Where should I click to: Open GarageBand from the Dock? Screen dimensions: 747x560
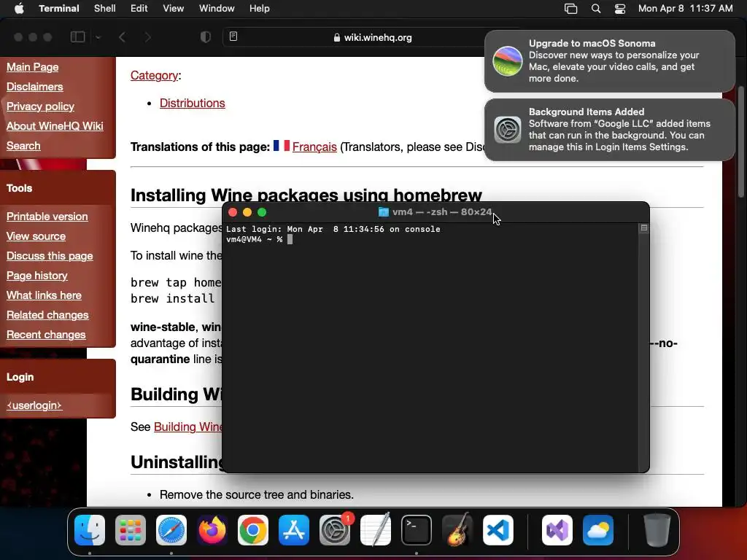(457, 530)
